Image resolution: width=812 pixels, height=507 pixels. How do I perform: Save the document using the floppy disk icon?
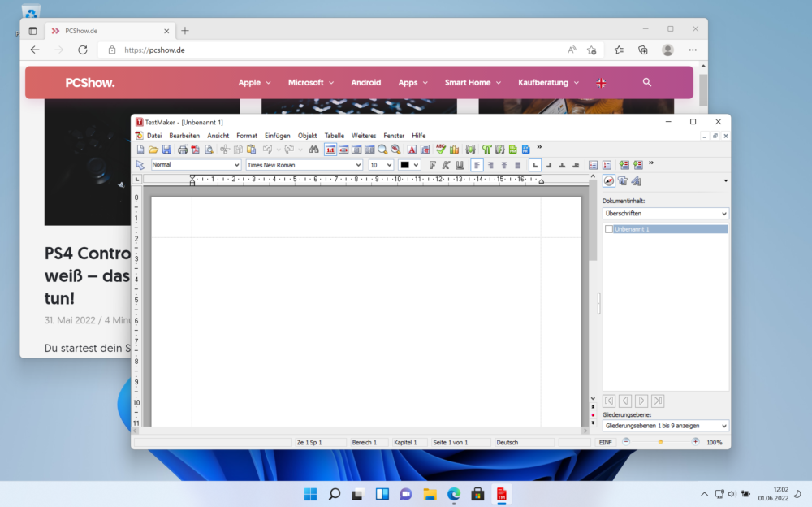click(x=166, y=149)
